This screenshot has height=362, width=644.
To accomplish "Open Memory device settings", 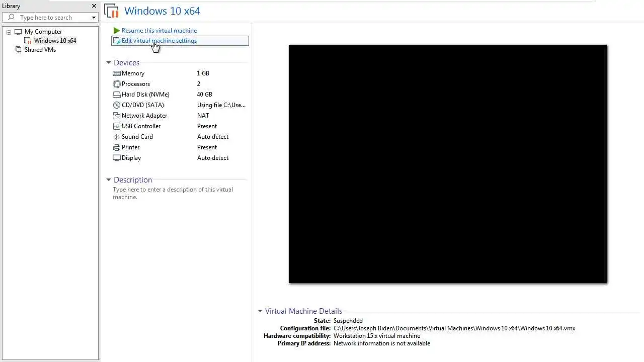I will pos(133,73).
